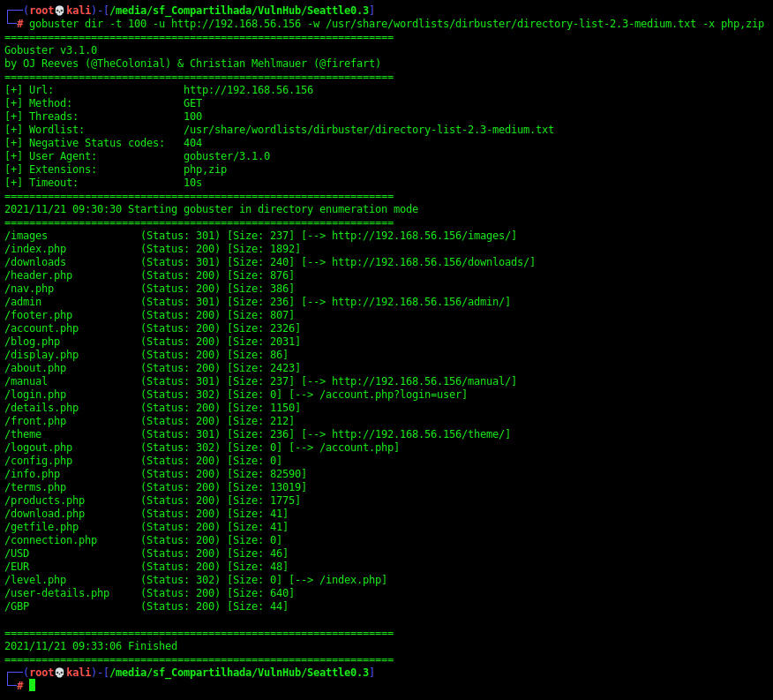Click the /images result path
Screen dimensions: 773x700
[26, 236]
